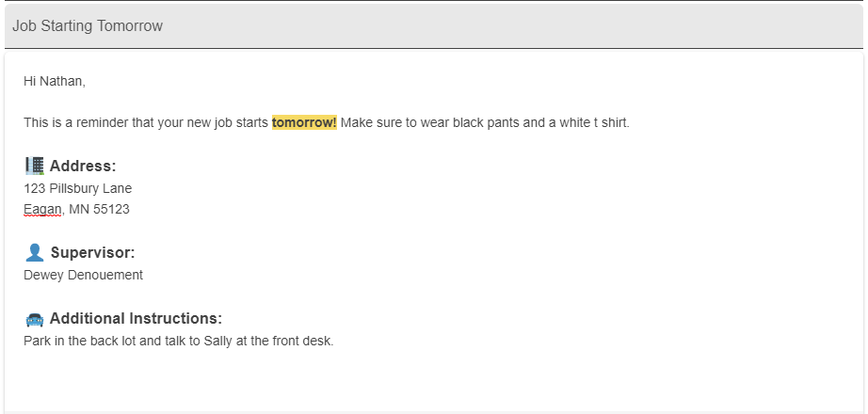Click the building icon beside Address
Viewport: 868px width, 414px height.
(x=34, y=166)
